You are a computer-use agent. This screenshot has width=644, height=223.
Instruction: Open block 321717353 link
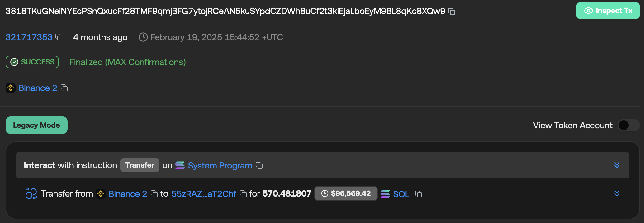click(x=29, y=37)
